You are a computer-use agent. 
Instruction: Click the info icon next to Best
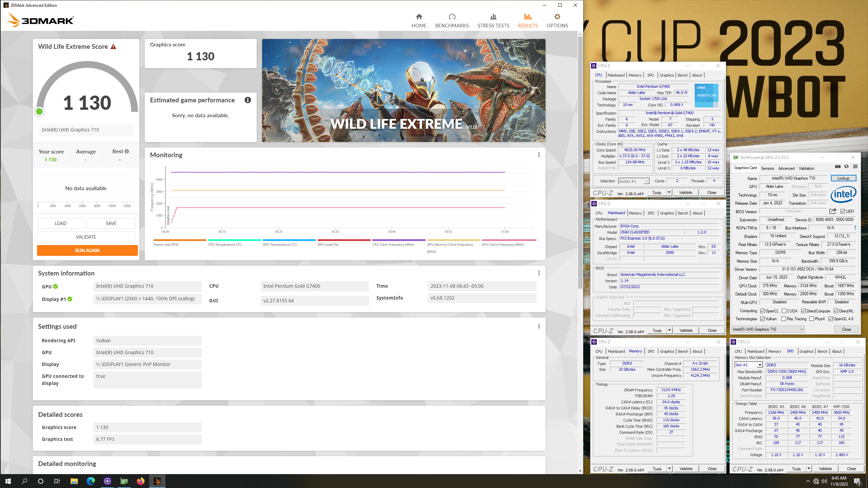127,151
